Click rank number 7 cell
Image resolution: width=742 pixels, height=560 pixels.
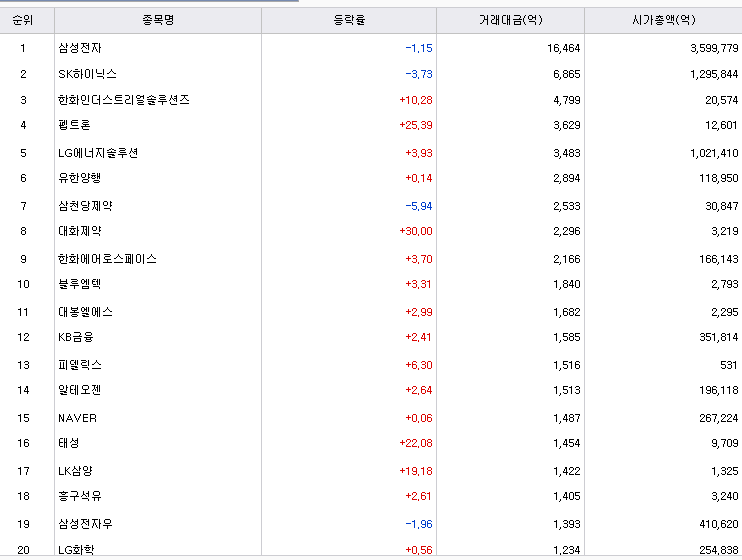[x=23, y=206]
